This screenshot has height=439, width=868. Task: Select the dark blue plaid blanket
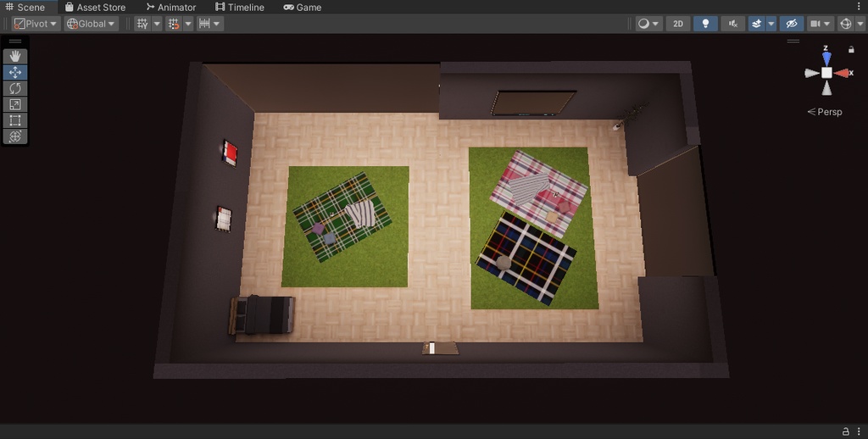526,258
